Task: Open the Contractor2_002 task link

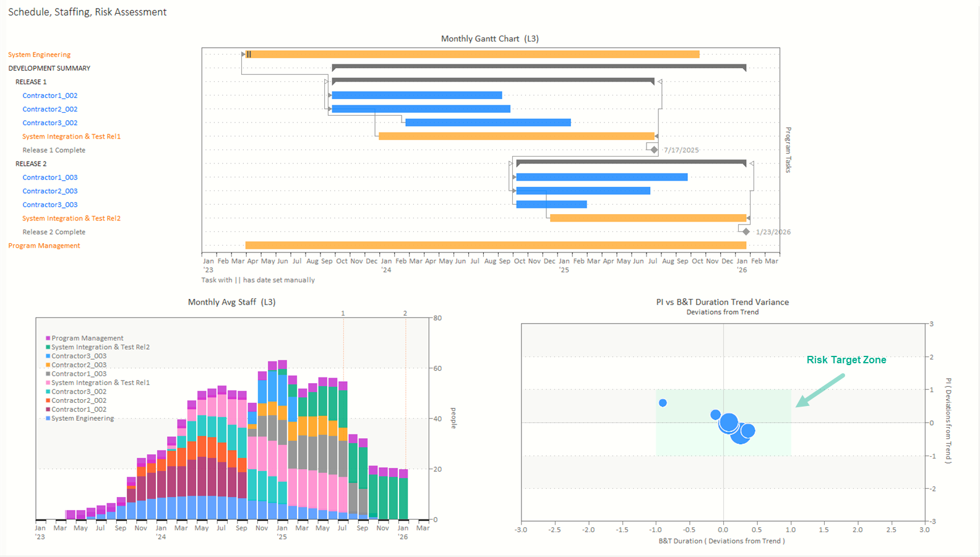Action: coord(50,109)
